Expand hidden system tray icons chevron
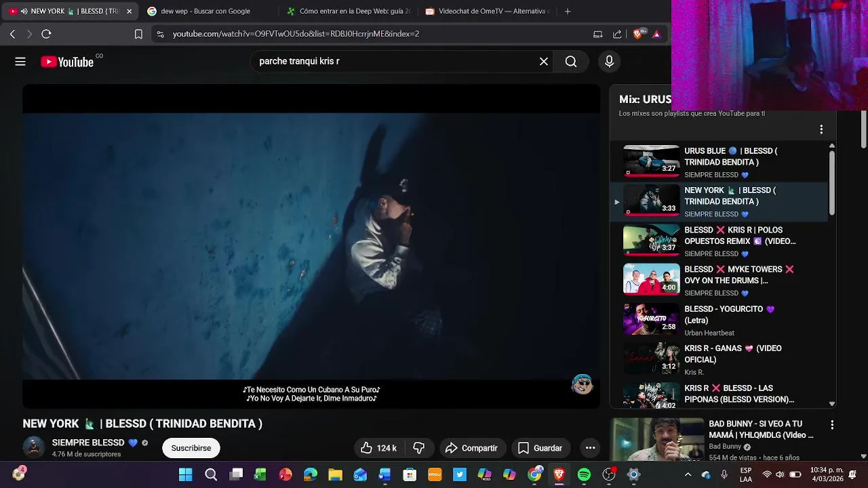 pyautogui.click(x=688, y=474)
